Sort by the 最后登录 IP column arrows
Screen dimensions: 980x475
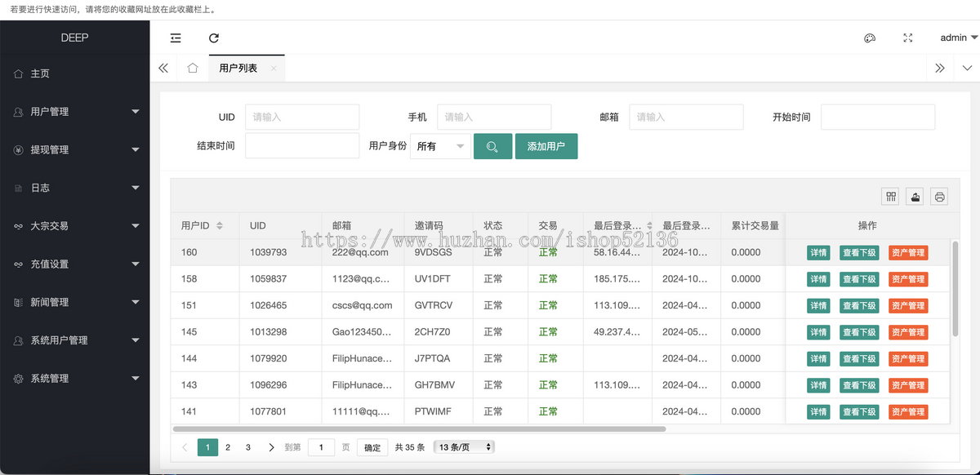649,226
